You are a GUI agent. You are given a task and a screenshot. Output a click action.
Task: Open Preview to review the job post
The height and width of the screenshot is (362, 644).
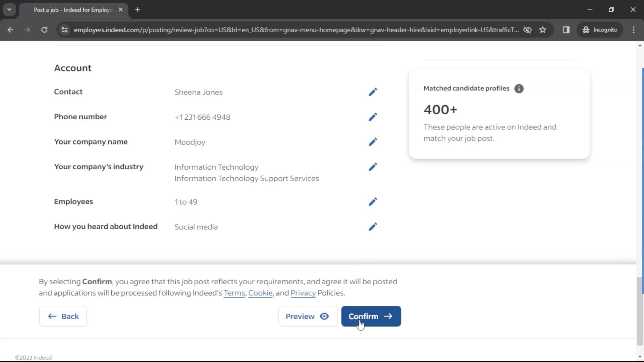click(307, 316)
